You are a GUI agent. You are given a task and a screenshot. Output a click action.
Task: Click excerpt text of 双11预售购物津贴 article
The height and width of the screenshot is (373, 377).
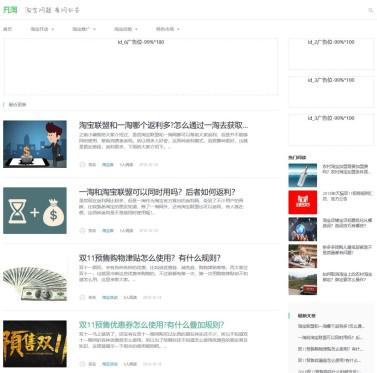[163, 273]
